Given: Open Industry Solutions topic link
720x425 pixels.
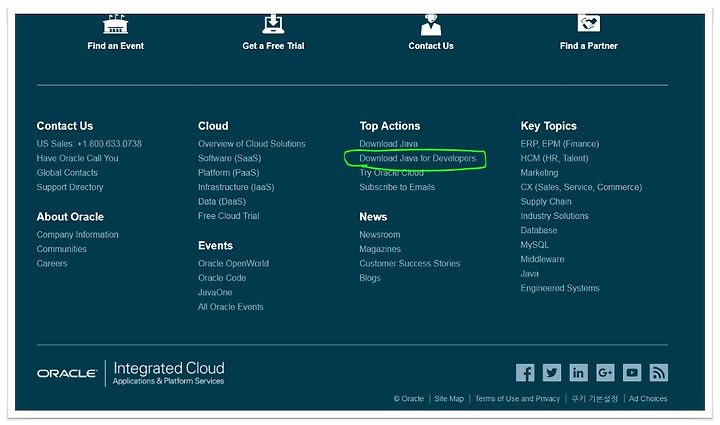Looking at the screenshot, I should pos(554,216).
